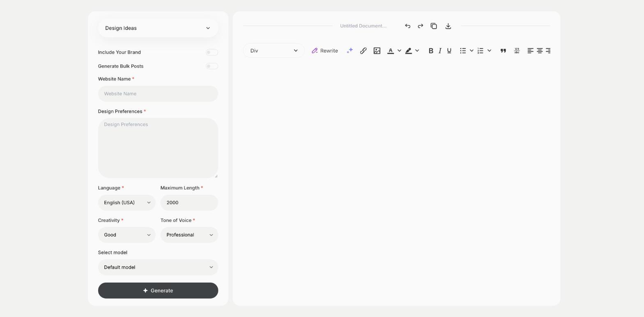Open the Creativity dropdown
This screenshot has height=317, width=644.
coord(127,235)
